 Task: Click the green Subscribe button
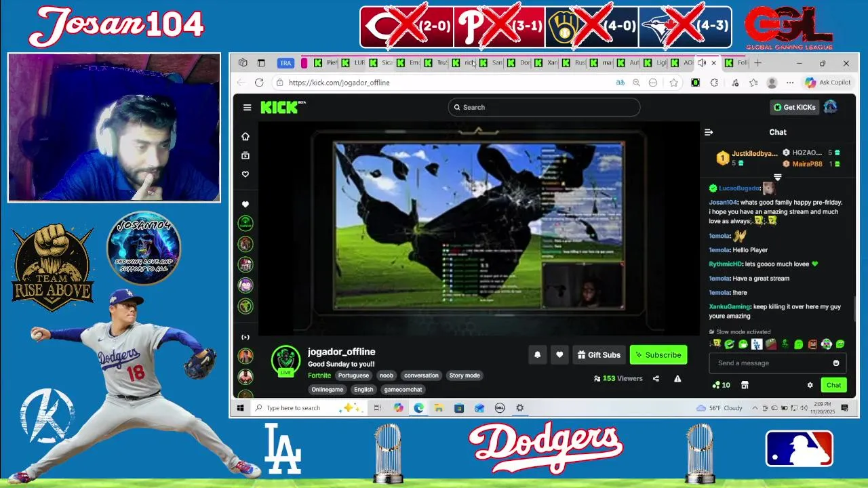coord(658,354)
